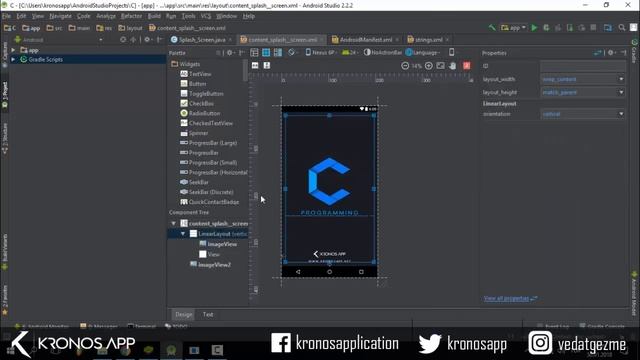This screenshot has width=640, height=360.
Task: Show Design surface view icon
Action: click(254, 53)
